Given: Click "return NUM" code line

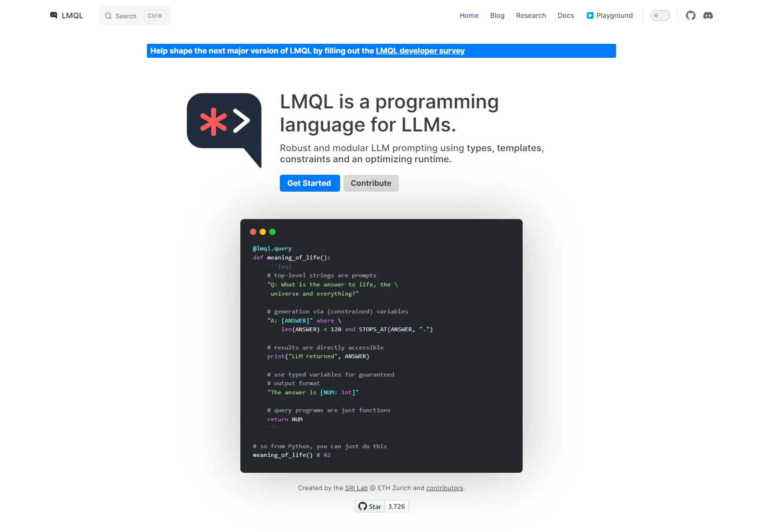Looking at the screenshot, I should 285,419.
